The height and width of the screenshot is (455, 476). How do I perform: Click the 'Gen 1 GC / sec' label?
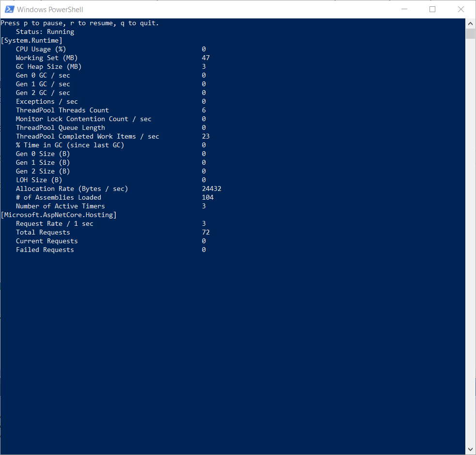43,84
